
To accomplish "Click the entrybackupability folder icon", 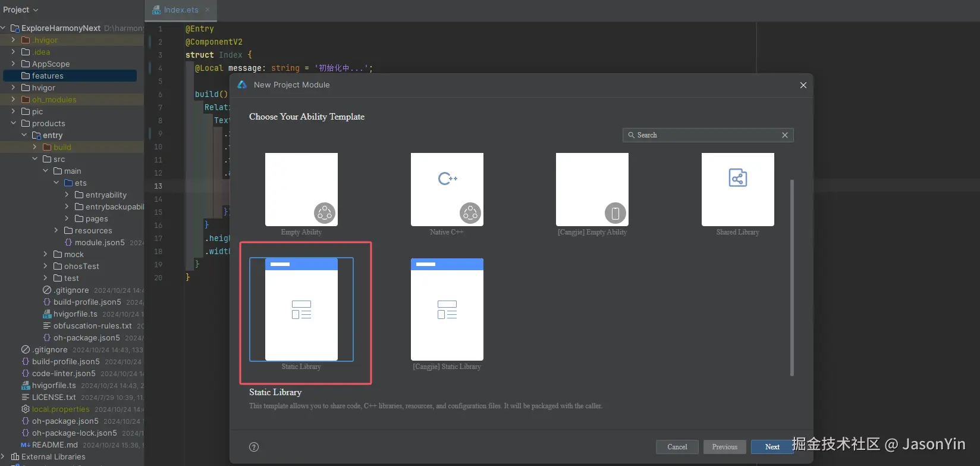I will click(x=78, y=207).
